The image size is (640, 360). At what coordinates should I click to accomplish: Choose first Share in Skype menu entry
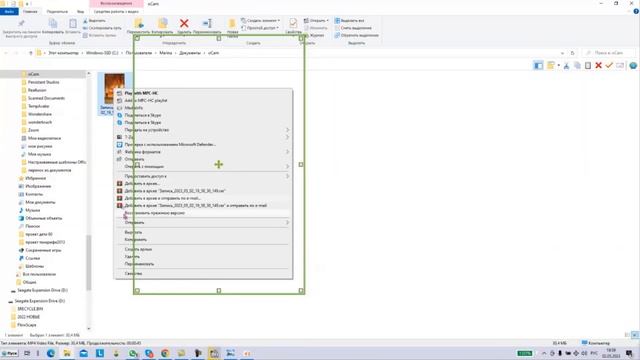tap(143, 115)
